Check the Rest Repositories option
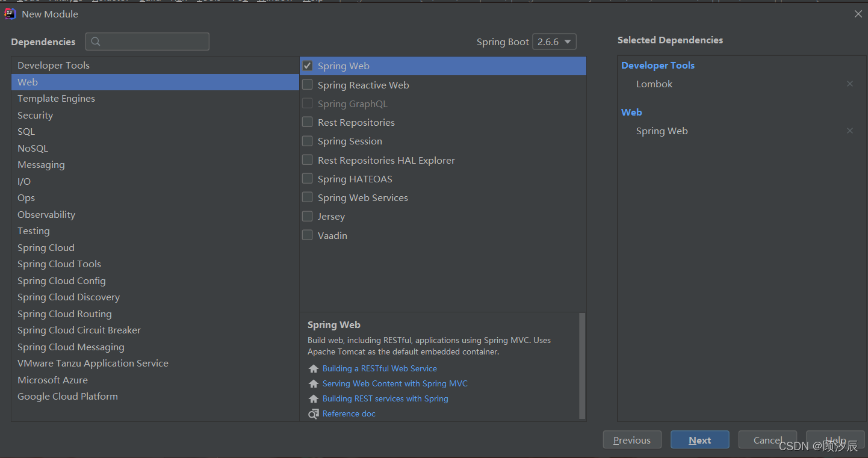The image size is (868, 458). (x=307, y=122)
